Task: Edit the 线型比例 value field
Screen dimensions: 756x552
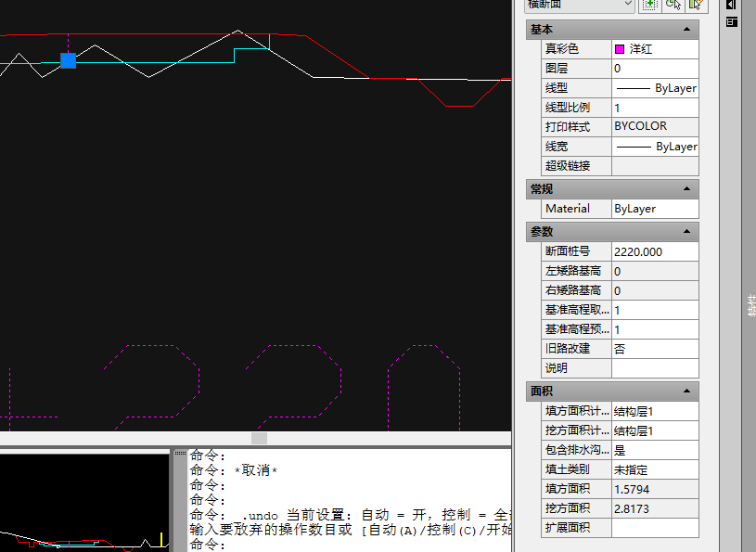Action: pyautogui.click(x=655, y=108)
